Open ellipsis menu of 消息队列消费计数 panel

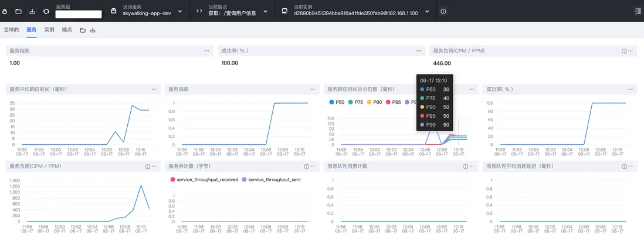pyautogui.click(x=472, y=166)
